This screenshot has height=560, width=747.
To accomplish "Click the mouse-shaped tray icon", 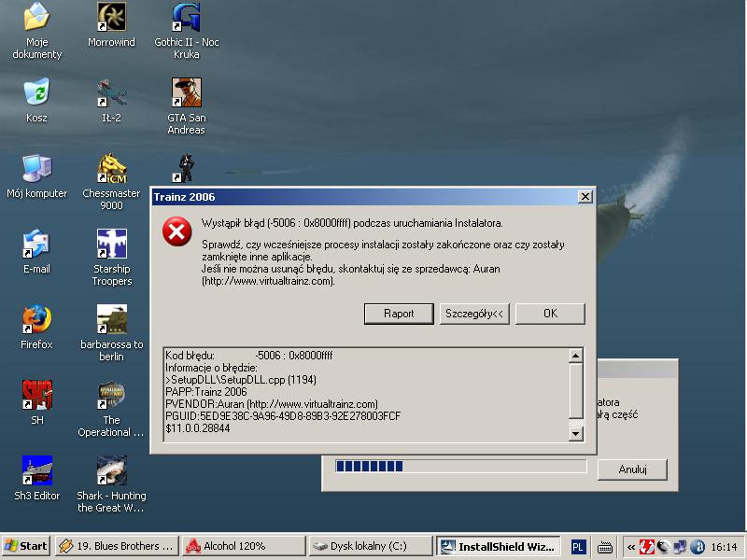I will [663, 547].
